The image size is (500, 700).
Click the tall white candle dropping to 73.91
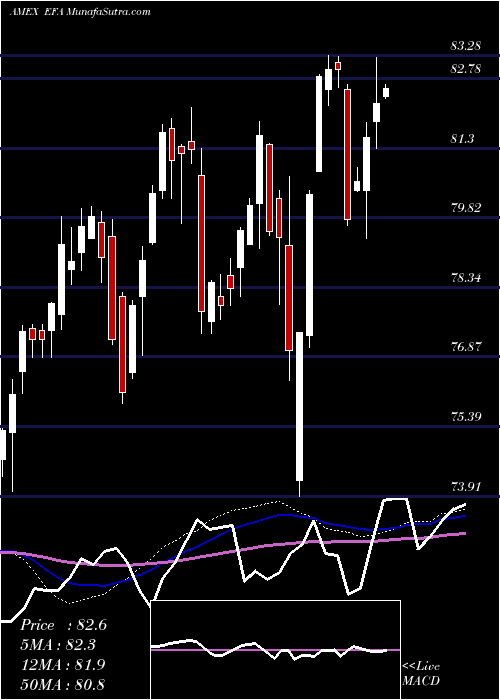pyautogui.click(x=299, y=413)
